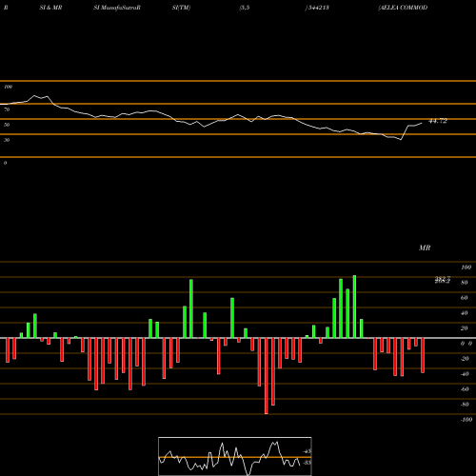Click the "35" label in the mini chart
476x476 pixels.
(x=307, y=463)
